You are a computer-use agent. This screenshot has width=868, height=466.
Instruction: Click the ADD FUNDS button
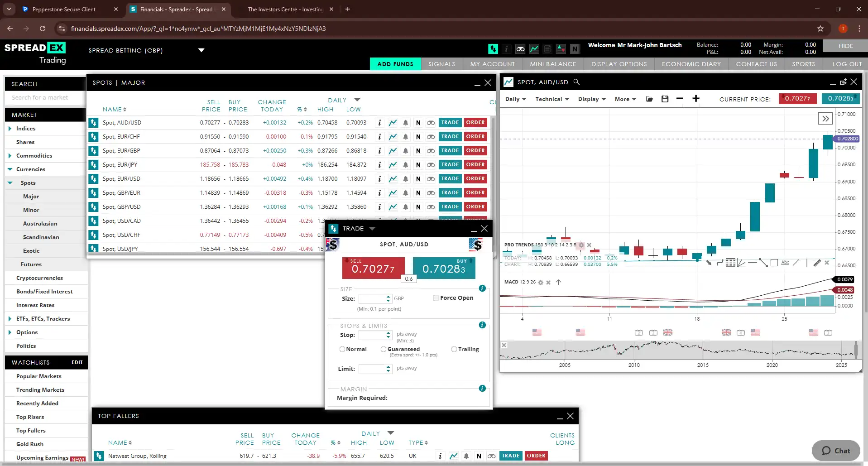[x=395, y=64]
